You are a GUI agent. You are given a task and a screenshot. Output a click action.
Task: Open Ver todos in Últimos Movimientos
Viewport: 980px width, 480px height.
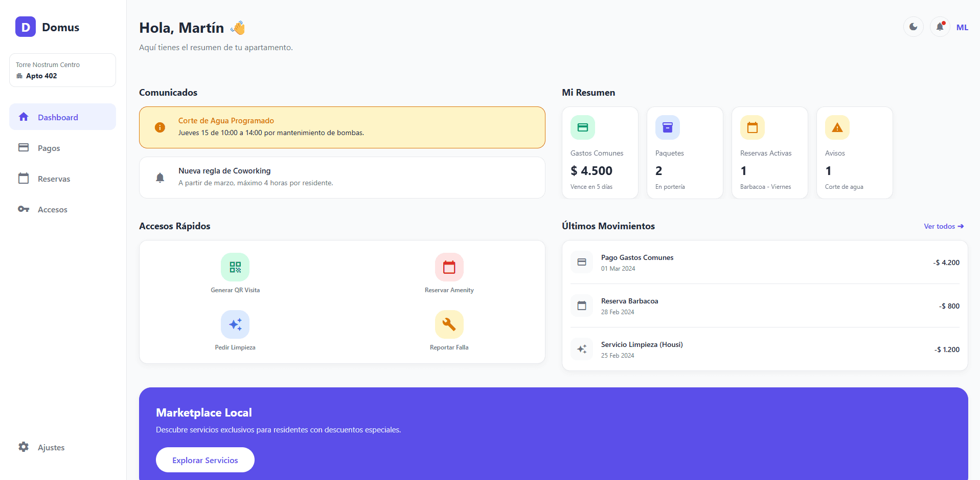943,226
